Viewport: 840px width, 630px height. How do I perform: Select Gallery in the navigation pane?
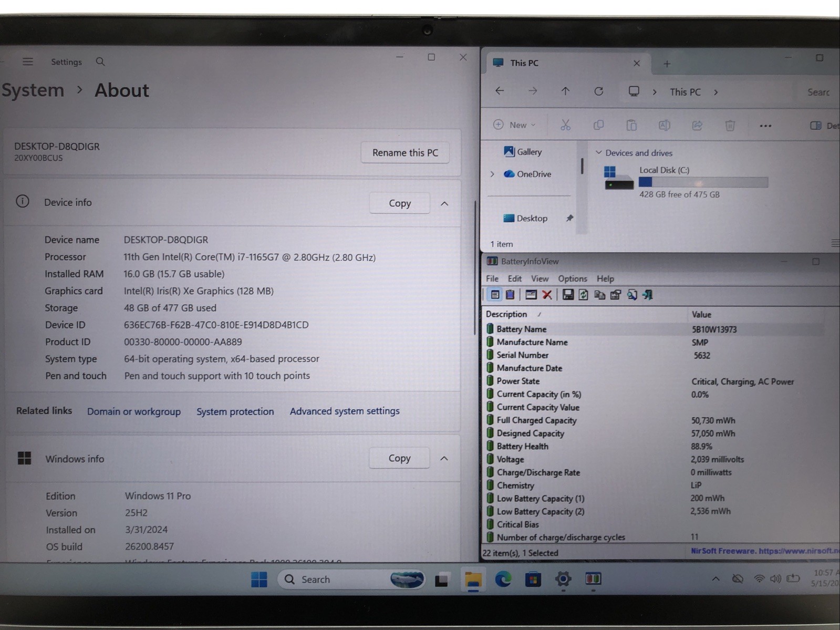click(x=523, y=152)
